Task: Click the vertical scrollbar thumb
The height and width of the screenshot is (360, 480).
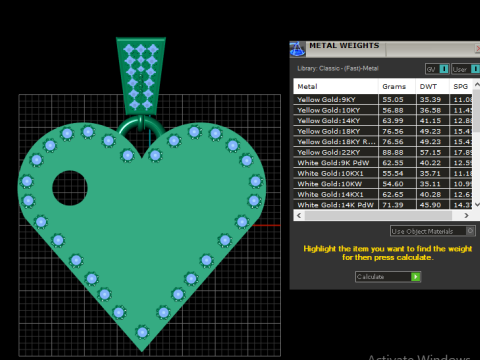Action: click(x=477, y=111)
